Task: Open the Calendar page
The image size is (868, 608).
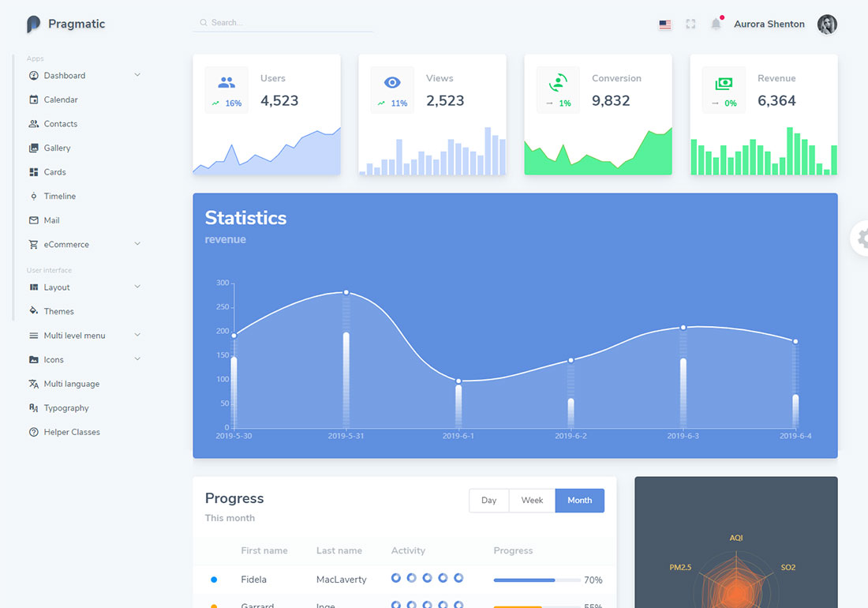Action: point(61,99)
